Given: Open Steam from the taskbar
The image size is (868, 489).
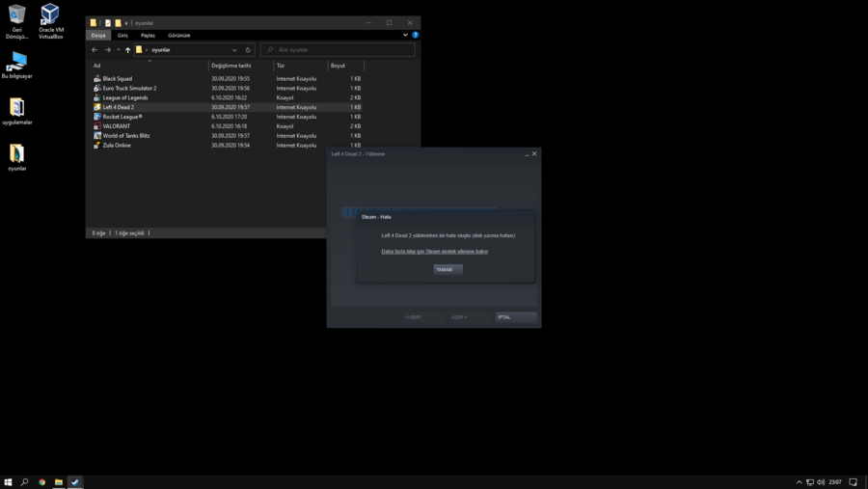Looking at the screenshot, I should 75,482.
